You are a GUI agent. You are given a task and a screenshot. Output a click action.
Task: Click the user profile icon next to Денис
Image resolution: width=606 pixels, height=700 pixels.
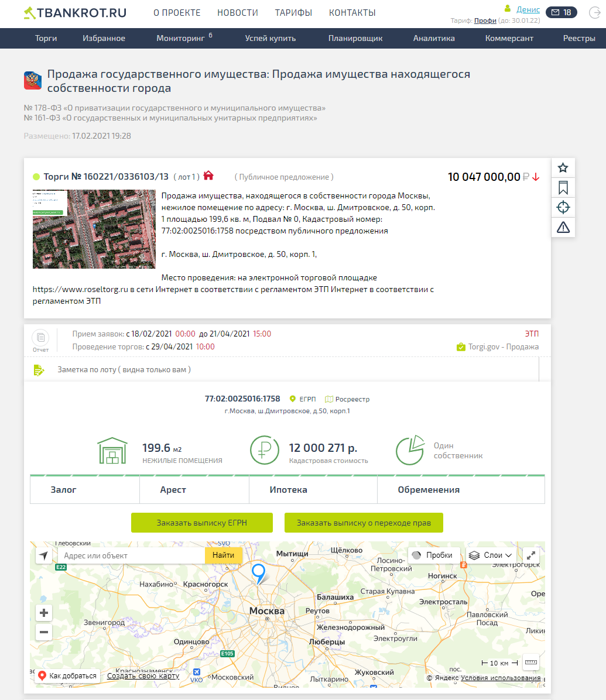507,8
